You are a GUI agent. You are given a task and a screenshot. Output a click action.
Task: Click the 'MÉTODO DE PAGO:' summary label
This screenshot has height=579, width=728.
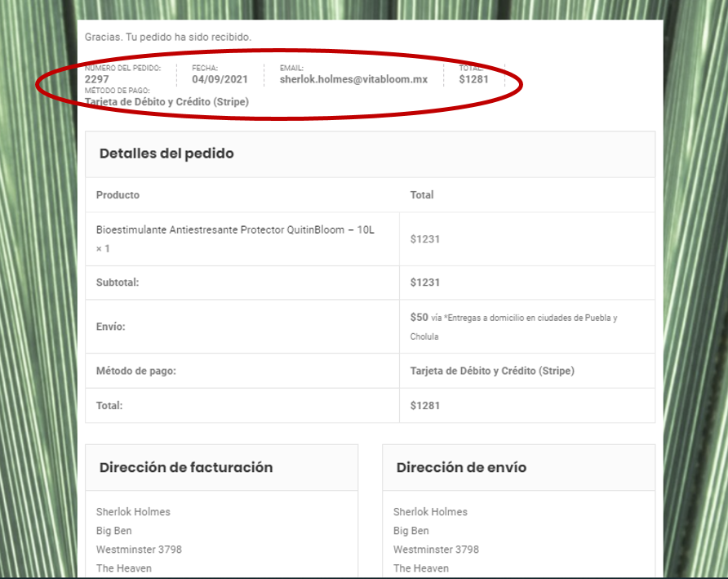[117, 90]
